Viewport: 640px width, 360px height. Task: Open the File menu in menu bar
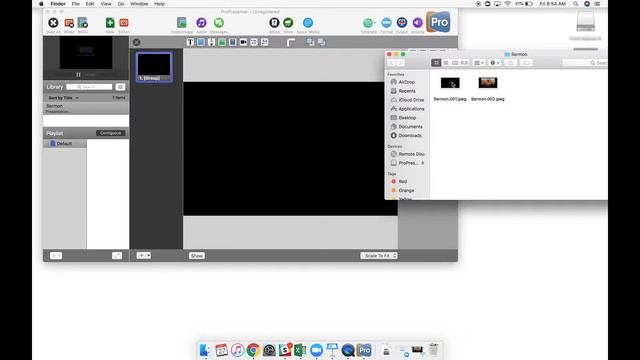pos(76,4)
